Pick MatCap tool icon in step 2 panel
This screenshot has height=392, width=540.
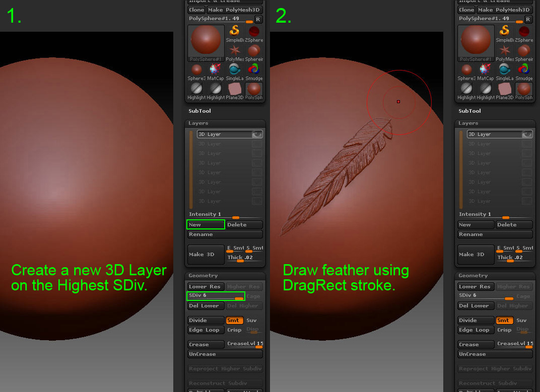point(485,72)
